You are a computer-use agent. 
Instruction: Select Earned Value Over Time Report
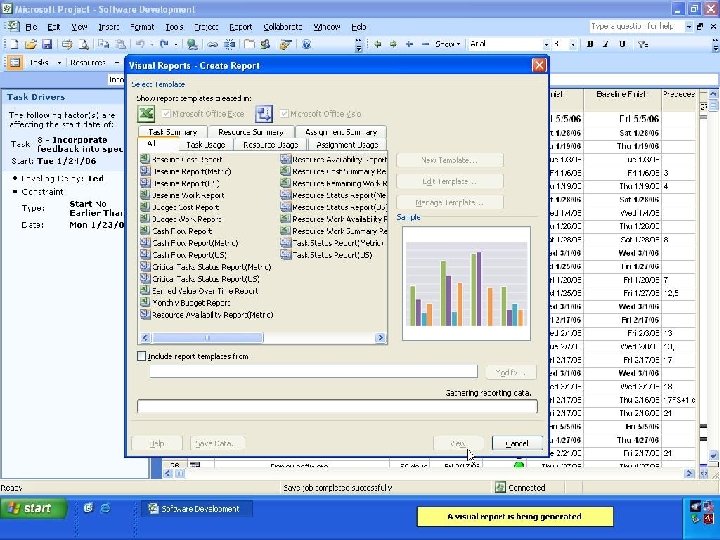pos(199,291)
